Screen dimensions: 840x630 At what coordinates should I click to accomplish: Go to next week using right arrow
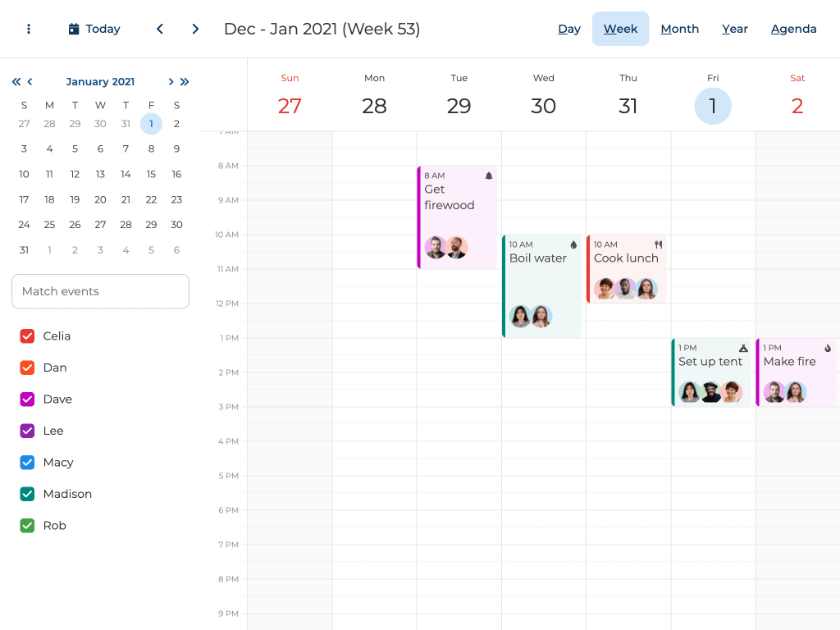195,29
